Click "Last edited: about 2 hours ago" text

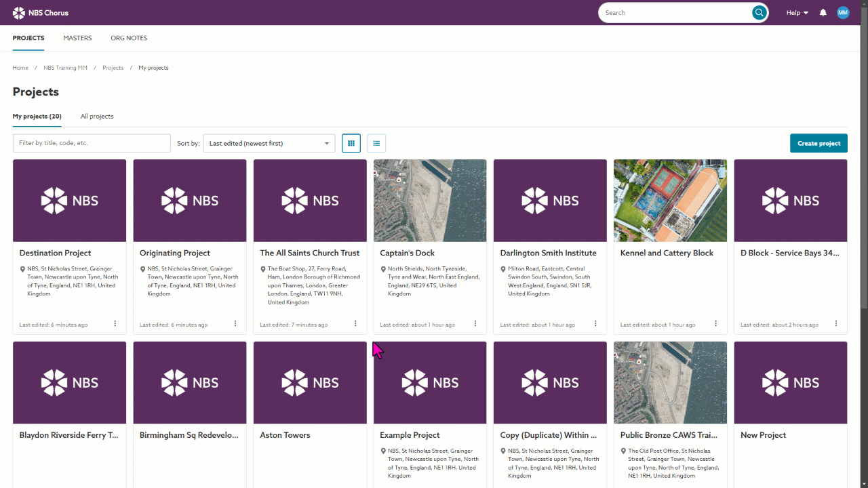coord(779,325)
